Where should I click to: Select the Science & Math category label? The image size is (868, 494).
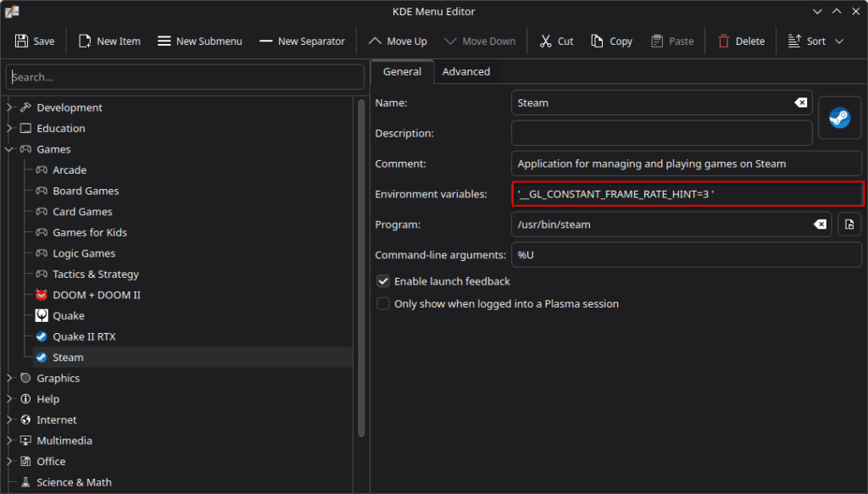click(x=75, y=482)
